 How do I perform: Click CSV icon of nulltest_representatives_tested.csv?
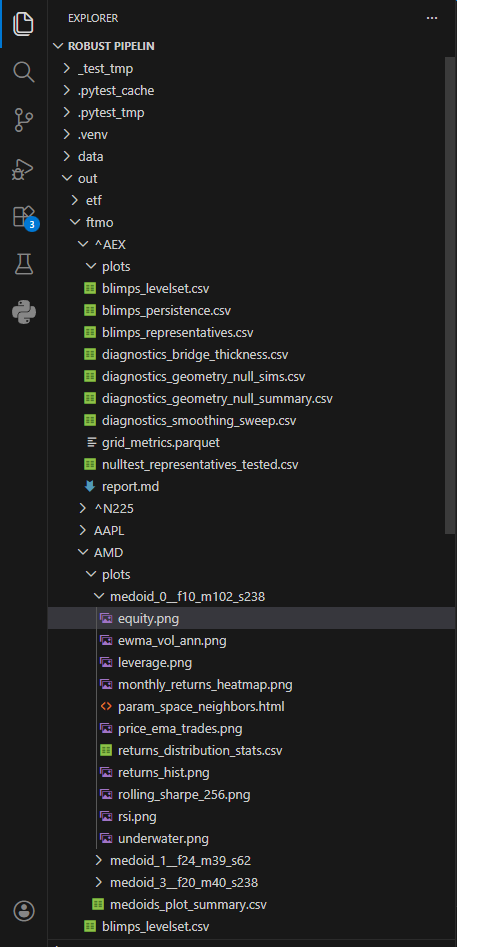pyautogui.click(x=90, y=464)
